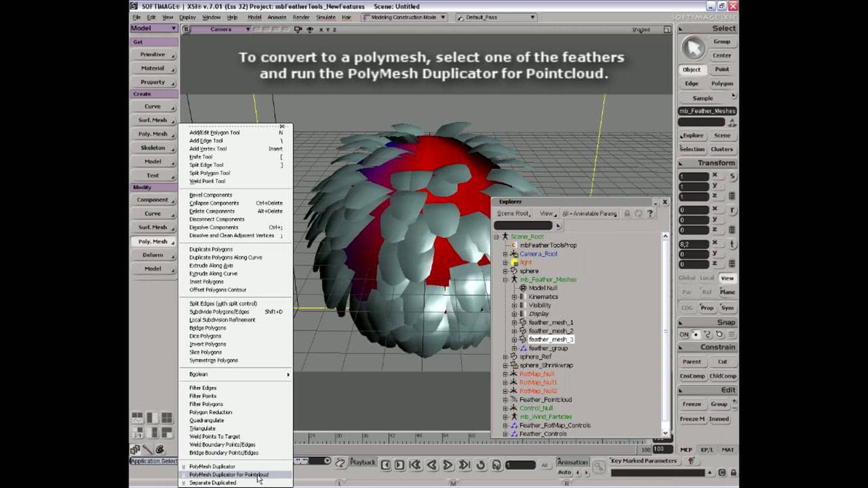Image resolution: width=868 pixels, height=488 pixels.
Task: Click the rotate transform icon
Action: click(733, 211)
